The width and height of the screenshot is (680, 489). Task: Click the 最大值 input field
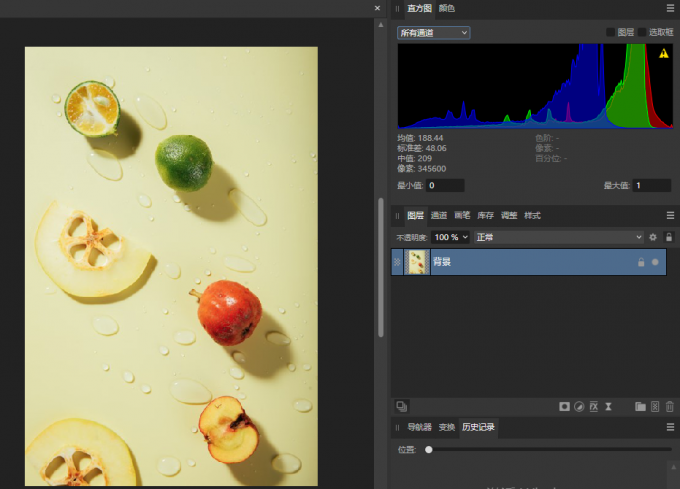[x=652, y=186]
